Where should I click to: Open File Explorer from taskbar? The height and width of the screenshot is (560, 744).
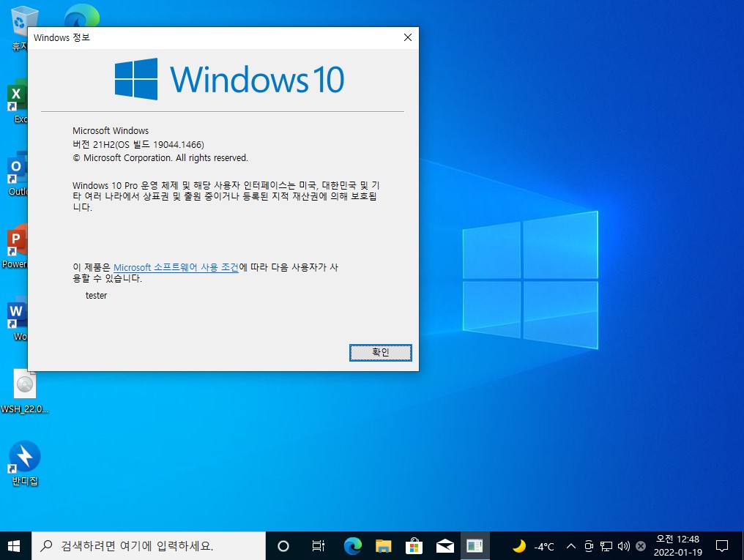384,546
